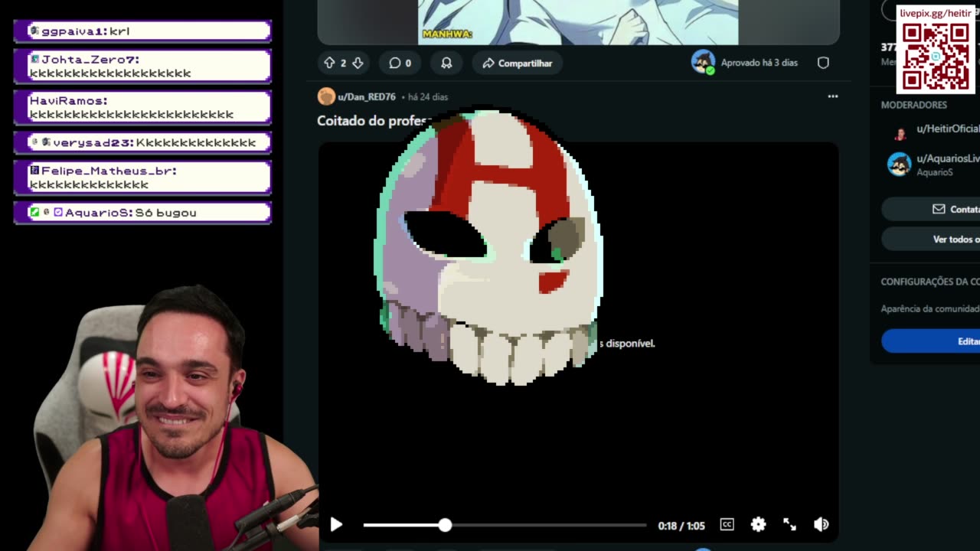Open u/HeitirOficial moderator profile
The height and width of the screenshot is (551, 980).
click(x=948, y=129)
